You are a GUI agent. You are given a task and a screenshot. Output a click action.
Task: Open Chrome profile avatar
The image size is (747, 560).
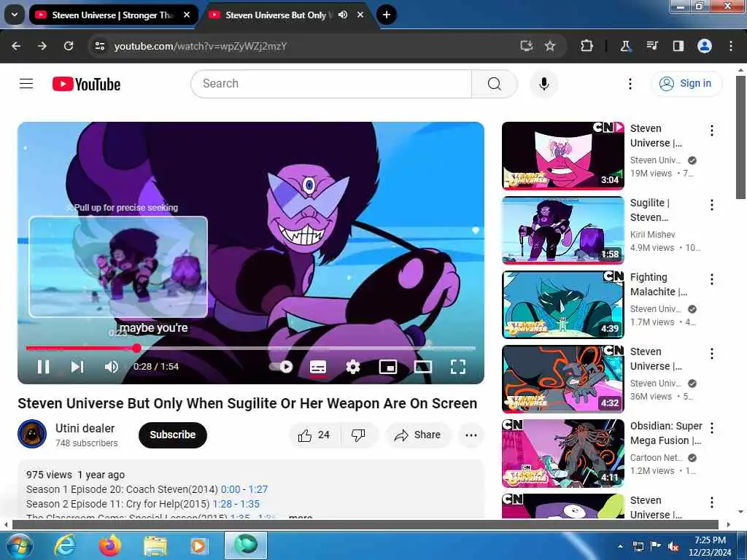click(705, 46)
